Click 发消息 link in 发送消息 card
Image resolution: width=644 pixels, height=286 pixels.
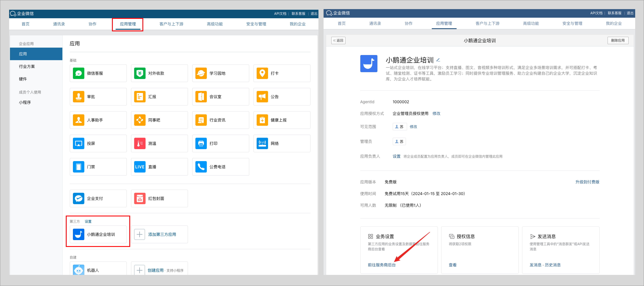point(535,265)
